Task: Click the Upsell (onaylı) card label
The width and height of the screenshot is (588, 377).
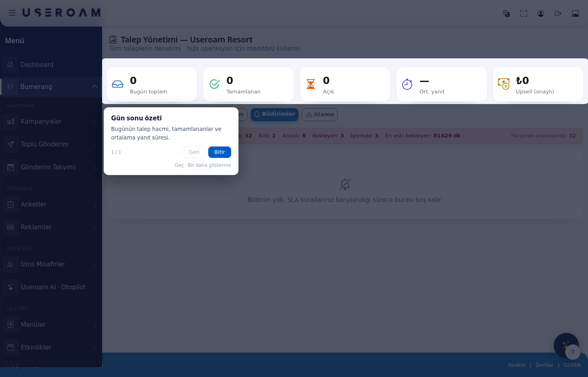Action: 535,92
